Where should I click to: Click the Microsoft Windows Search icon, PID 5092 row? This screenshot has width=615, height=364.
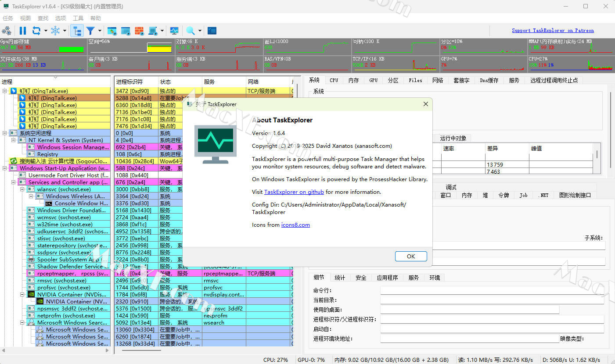pos(31,323)
